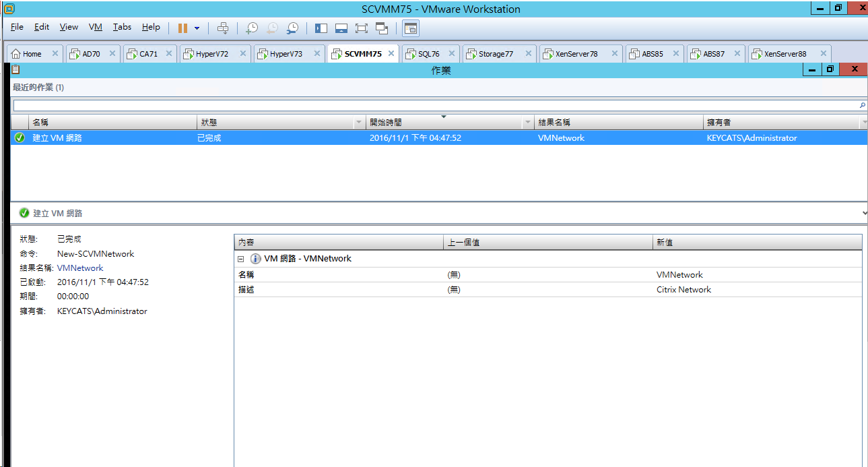868x467 pixels.
Task: Close the SQL76 tab
Action: click(x=452, y=54)
